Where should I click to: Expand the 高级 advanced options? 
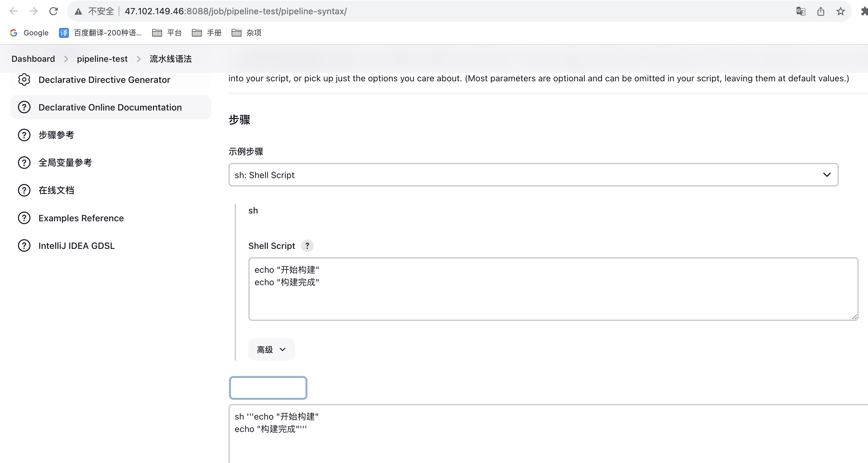(272, 349)
